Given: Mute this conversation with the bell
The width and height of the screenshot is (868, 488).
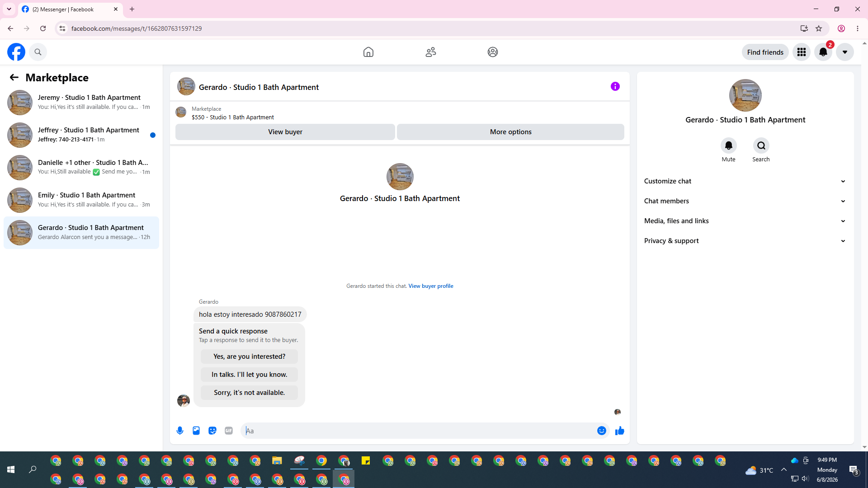Looking at the screenshot, I should point(729,145).
